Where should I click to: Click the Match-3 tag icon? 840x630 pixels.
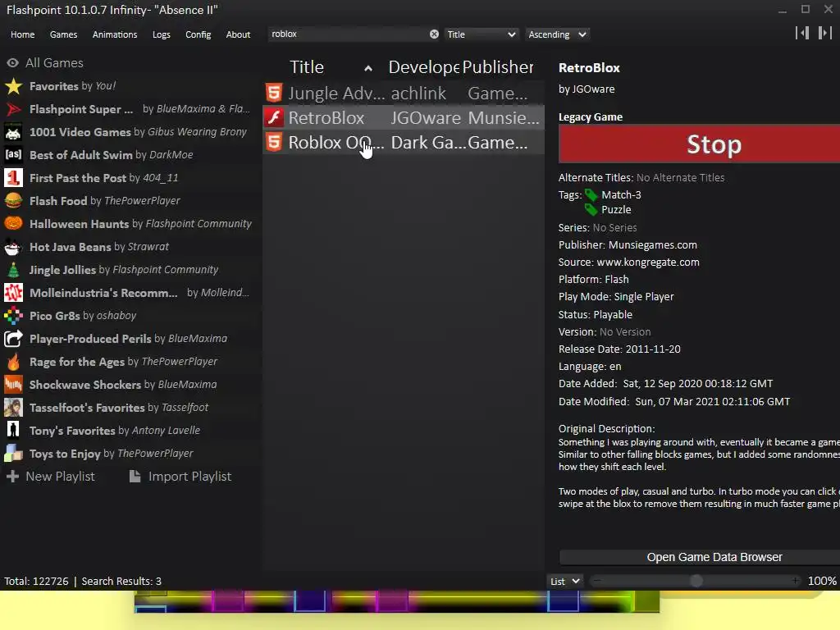591,195
